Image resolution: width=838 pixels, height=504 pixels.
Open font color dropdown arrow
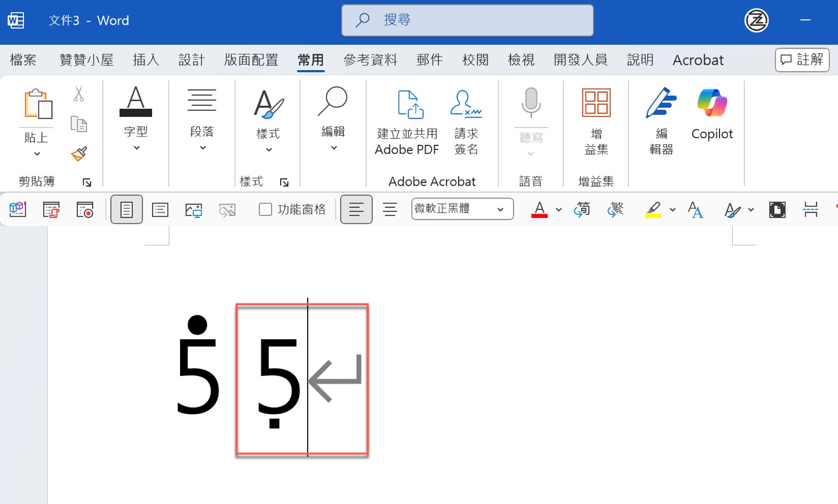tap(558, 210)
